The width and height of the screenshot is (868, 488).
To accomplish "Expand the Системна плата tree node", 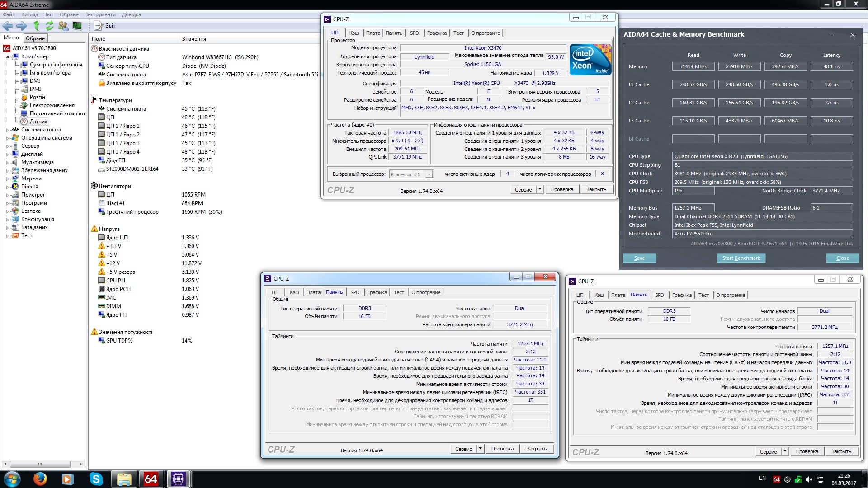I will [x=7, y=130].
